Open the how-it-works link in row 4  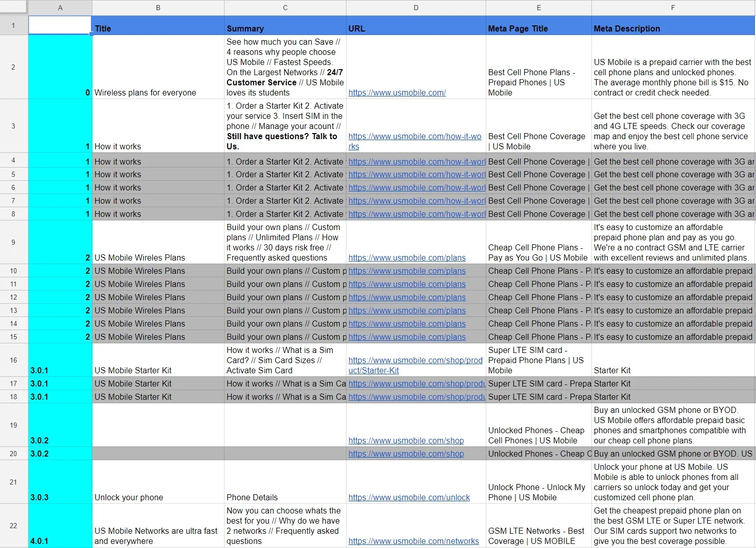pos(417,162)
